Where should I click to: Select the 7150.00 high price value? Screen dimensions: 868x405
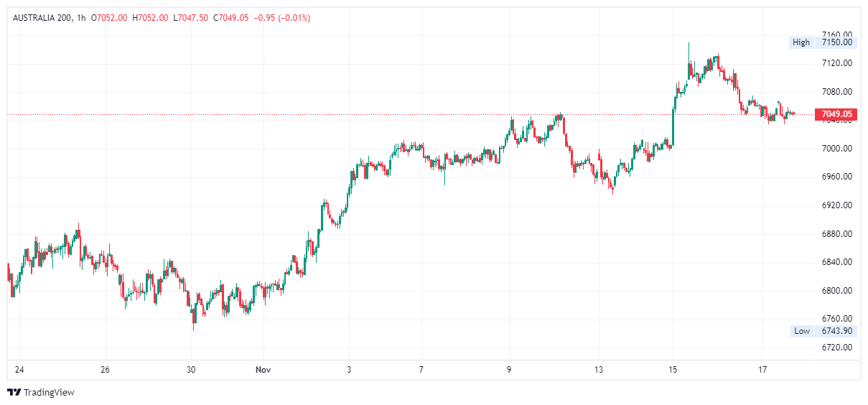(x=836, y=42)
